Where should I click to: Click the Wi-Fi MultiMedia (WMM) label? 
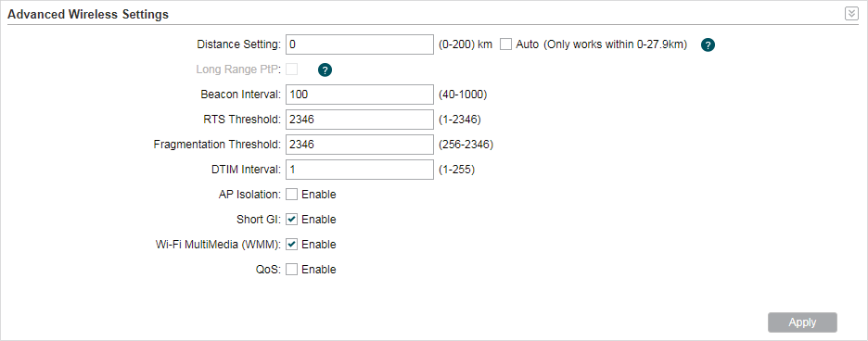(x=219, y=244)
